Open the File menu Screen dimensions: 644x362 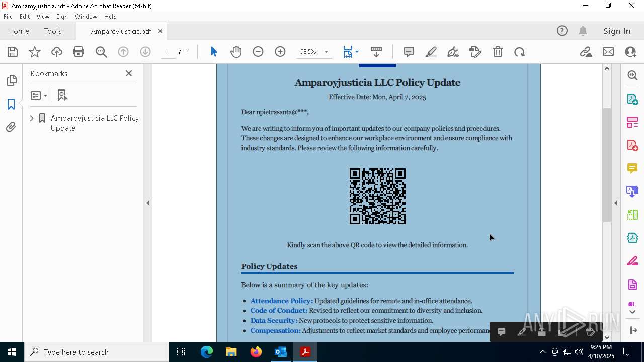pos(8,17)
